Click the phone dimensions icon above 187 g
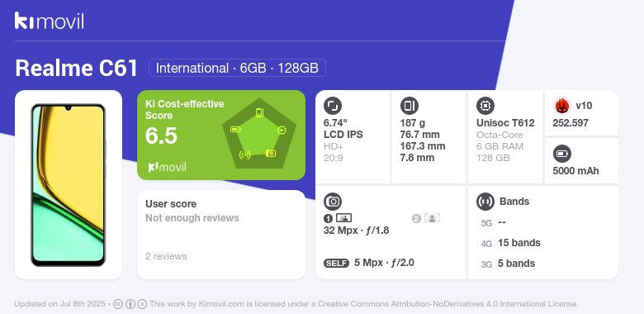Image resolution: width=644 pixels, height=314 pixels. click(409, 106)
